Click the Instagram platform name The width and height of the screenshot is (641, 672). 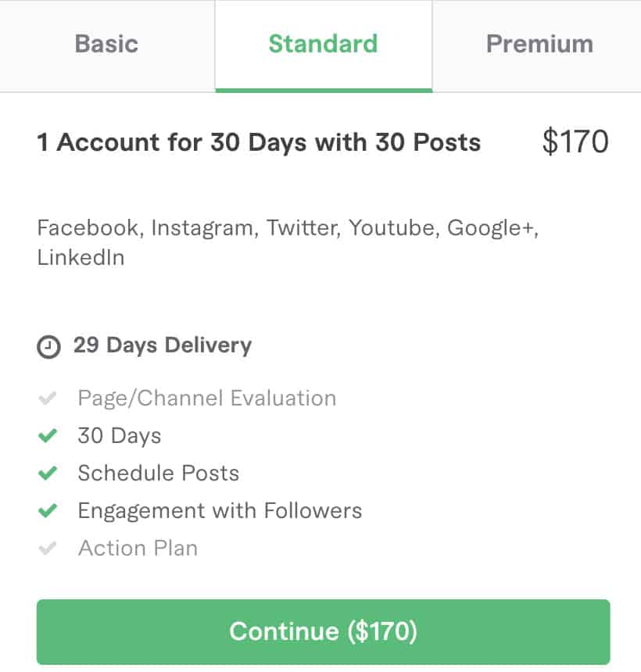200,228
